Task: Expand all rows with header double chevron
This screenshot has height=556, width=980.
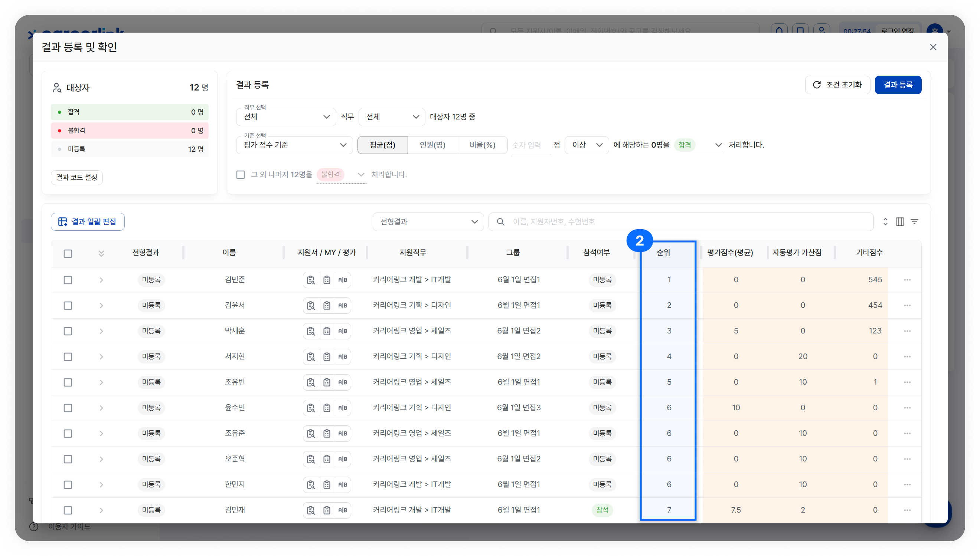Action: [x=101, y=254]
